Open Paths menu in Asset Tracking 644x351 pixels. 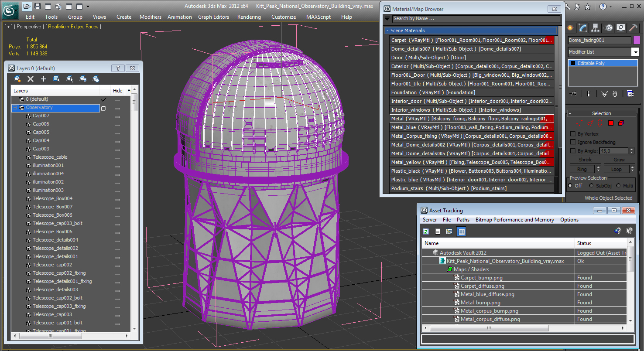(463, 220)
